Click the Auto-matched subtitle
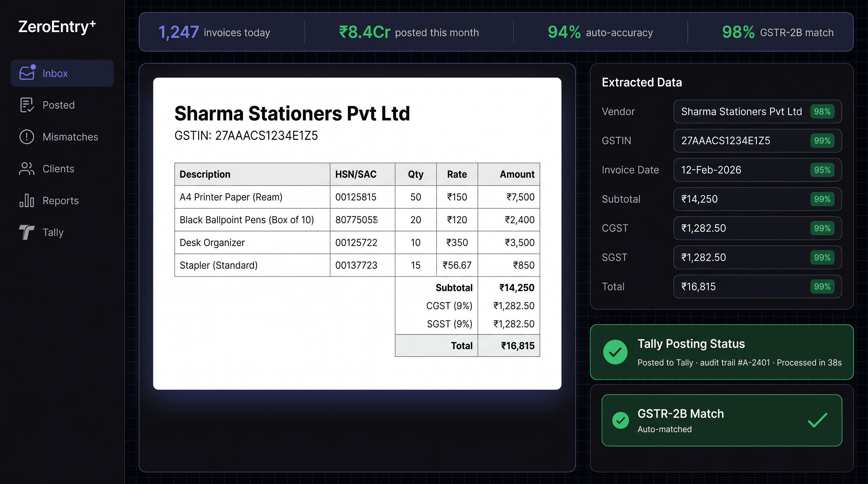Screen dimensions: 868x484 click(x=665, y=429)
